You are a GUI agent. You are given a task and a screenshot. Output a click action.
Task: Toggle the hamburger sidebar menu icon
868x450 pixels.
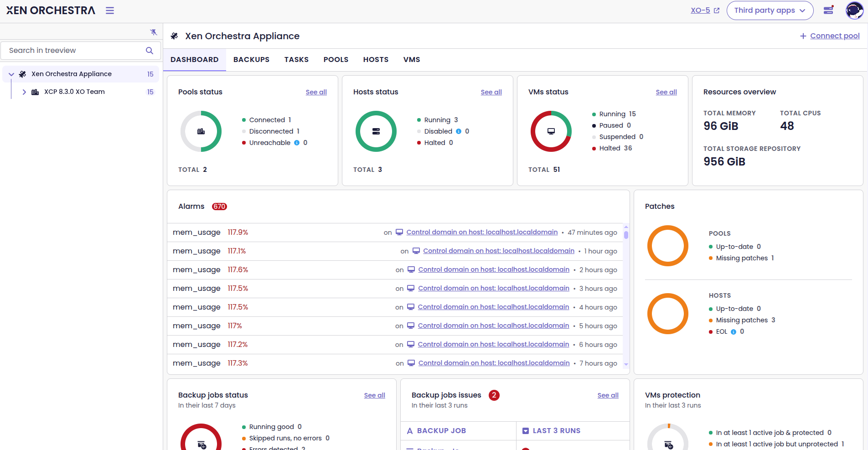point(110,10)
